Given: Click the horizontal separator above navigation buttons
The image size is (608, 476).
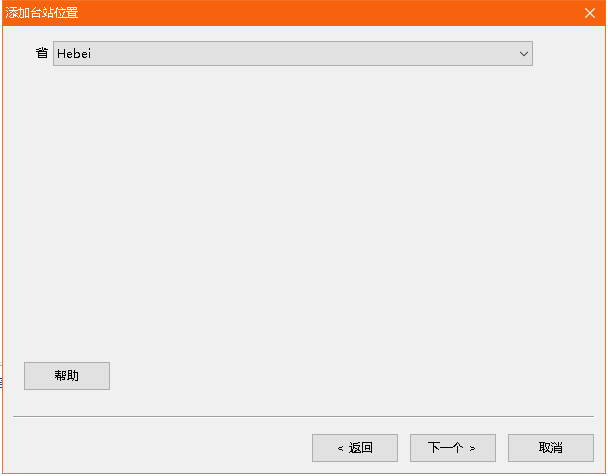Looking at the screenshot, I should coord(304,417).
